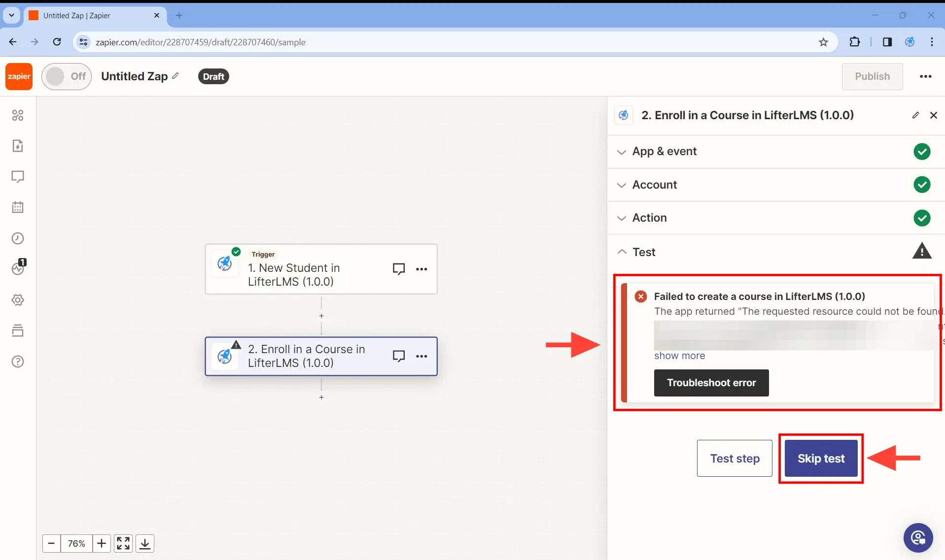Image resolution: width=945 pixels, height=560 pixels.
Task: Open the help question mark icon
Action: (18, 362)
